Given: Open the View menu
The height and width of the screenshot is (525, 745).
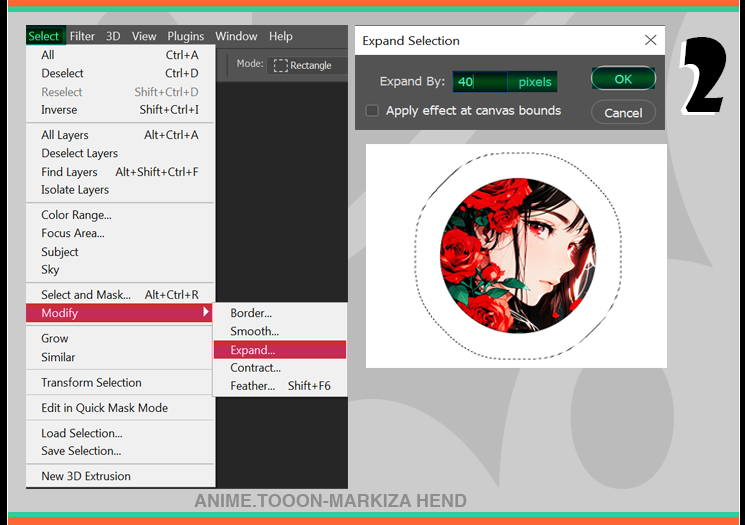Looking at the screenshot, I should coord(144,36).
